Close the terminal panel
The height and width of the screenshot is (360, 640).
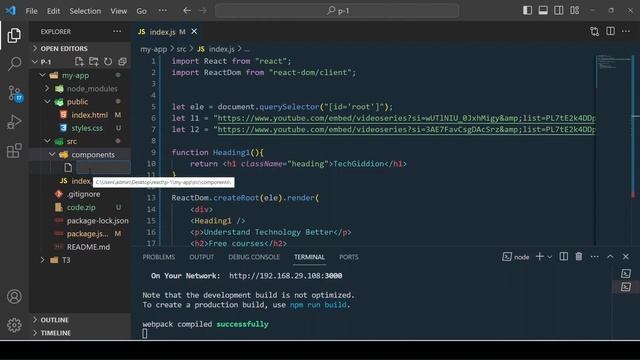(626, 257)
